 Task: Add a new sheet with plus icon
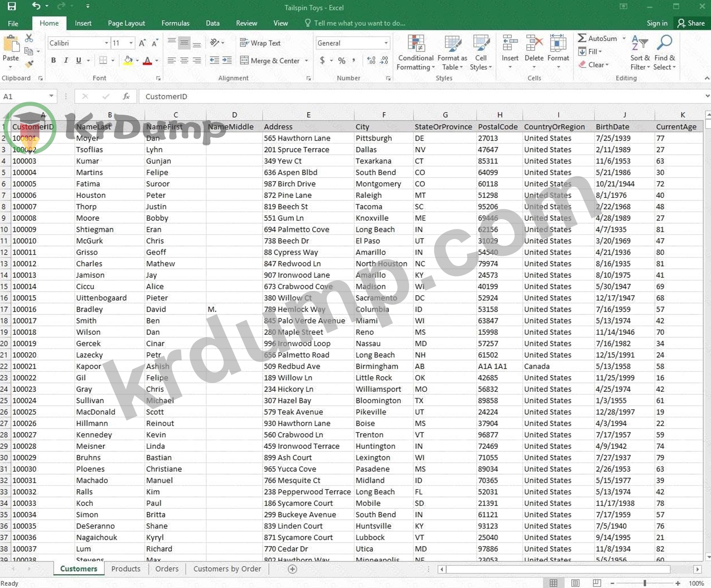[292, 569]
